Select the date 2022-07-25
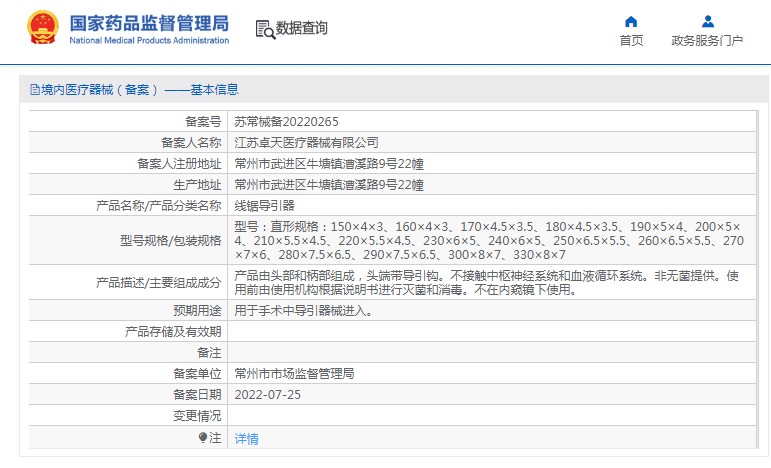 (267, 395)
